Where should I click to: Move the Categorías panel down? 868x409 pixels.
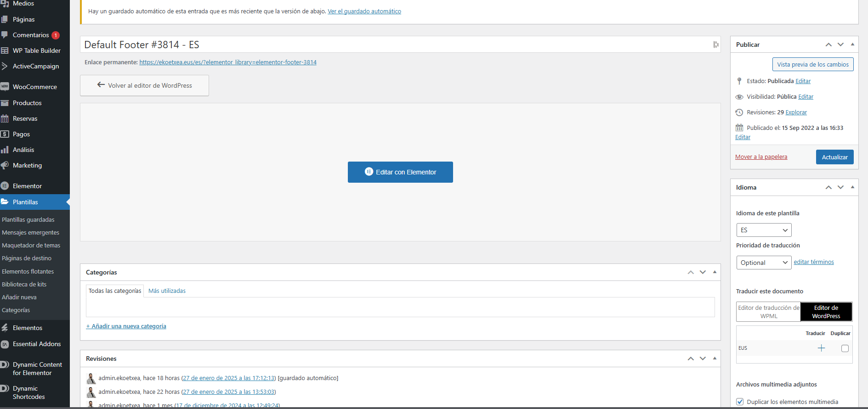click(x=703, y=272)
